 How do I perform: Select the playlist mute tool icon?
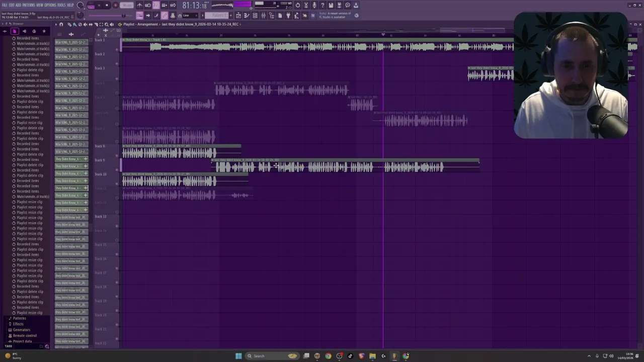[x=85, y=24]
